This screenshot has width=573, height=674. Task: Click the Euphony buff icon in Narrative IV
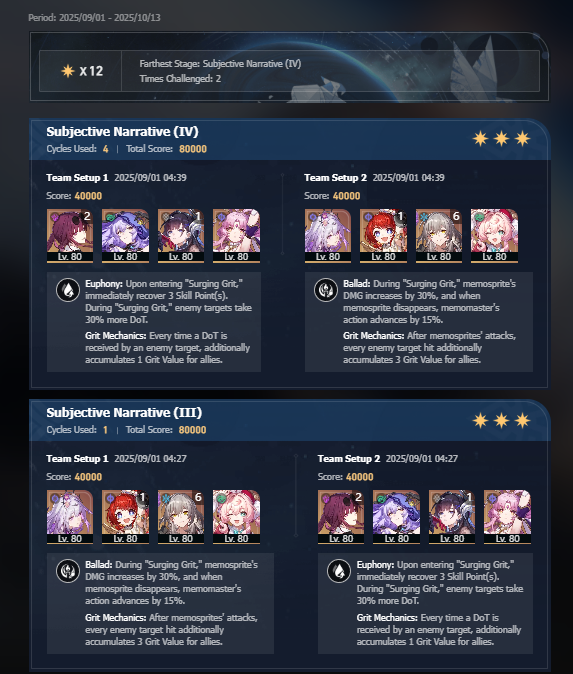(68, 290)
